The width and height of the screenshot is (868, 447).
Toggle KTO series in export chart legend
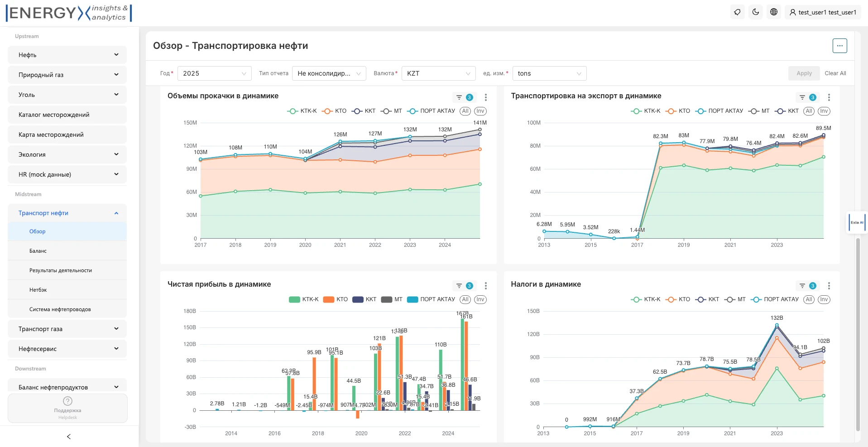[678, 111]
